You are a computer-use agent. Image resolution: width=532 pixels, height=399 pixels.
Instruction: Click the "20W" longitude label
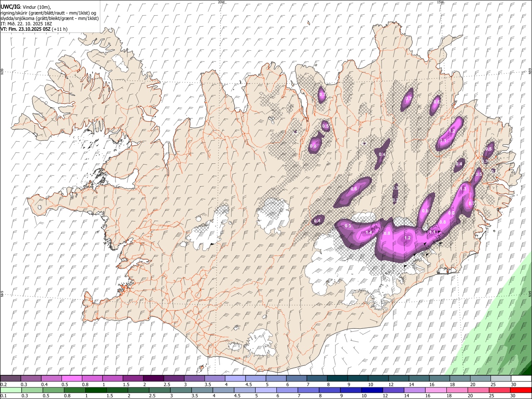tap(221, 2)
